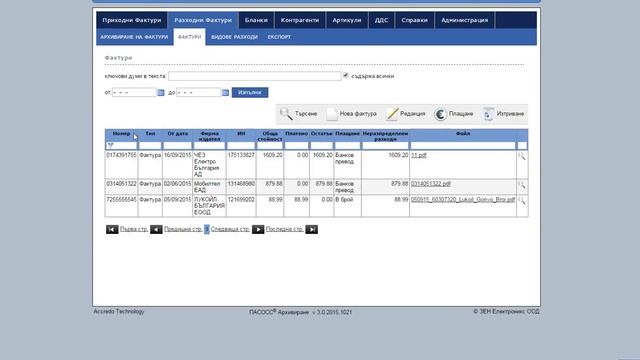Image resolution: width=640 pixels, height=360 pixels.
Task: Click the 'до' date input field
Action: point(199,93)
